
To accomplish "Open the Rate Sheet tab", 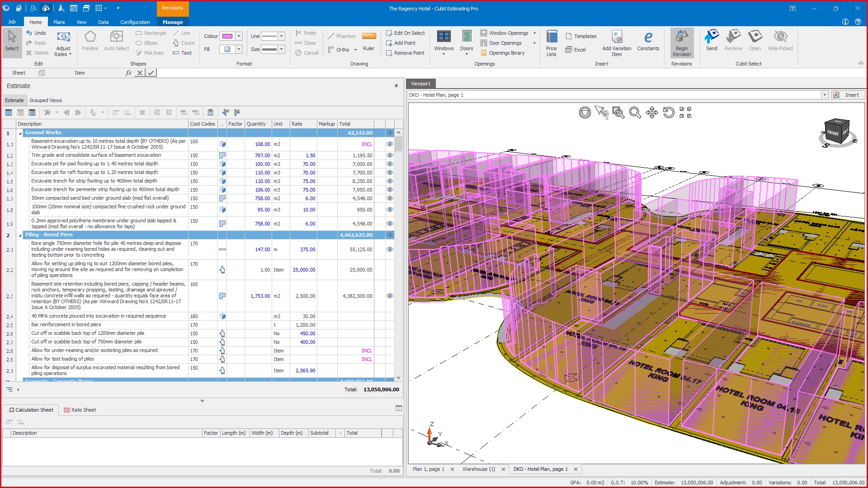I will coord(80,410).
